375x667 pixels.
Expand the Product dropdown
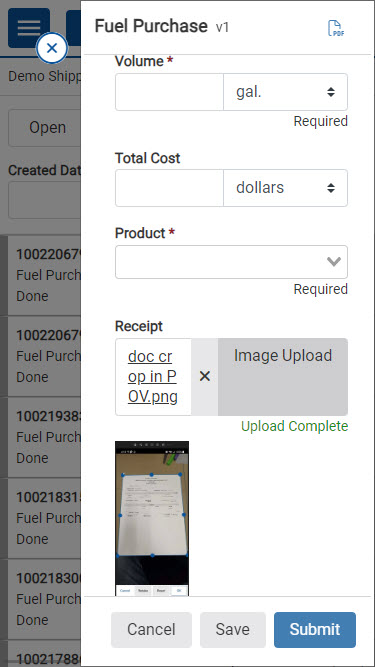coord(231,262)
